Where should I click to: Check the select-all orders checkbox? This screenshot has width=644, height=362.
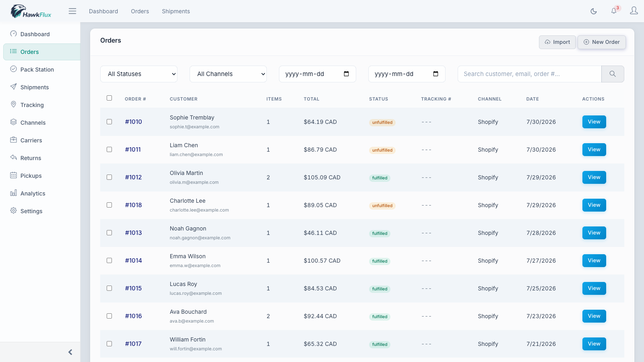coord(109,98)
